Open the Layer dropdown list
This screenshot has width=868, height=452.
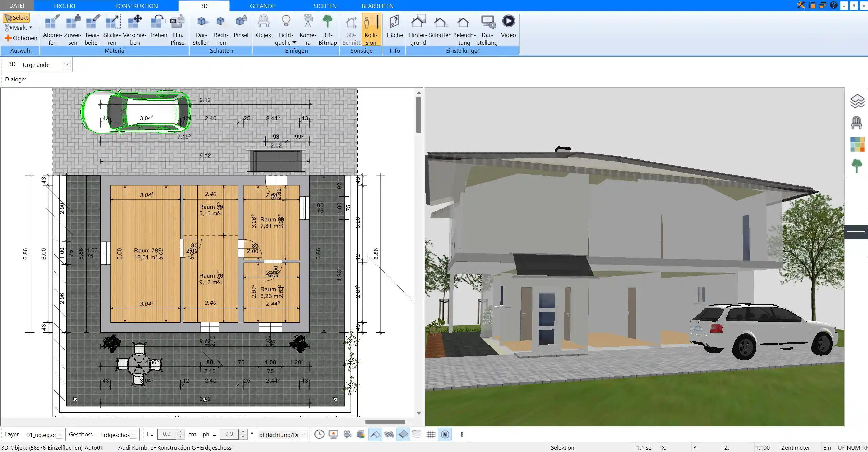[x=59, y=435]
